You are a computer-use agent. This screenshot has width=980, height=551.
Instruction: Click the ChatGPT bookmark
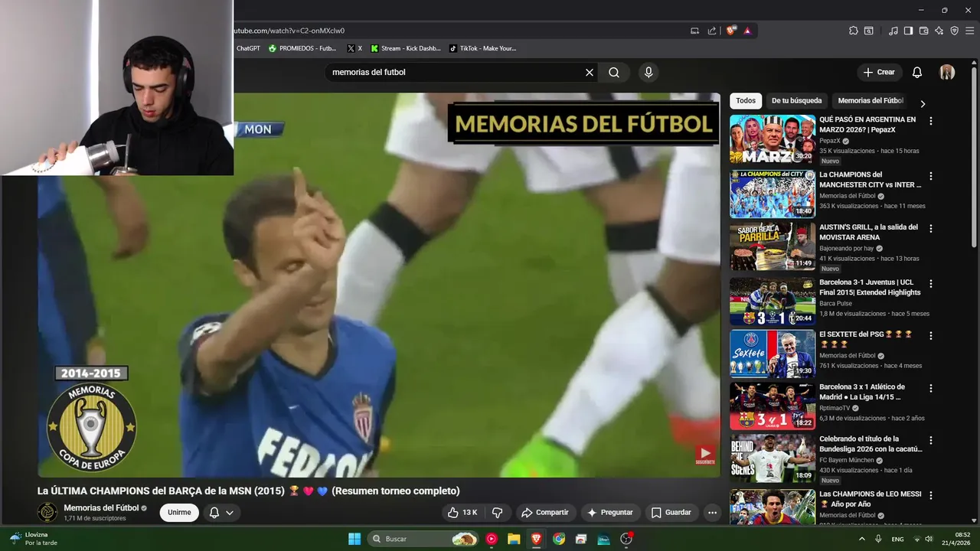[248, 48]
